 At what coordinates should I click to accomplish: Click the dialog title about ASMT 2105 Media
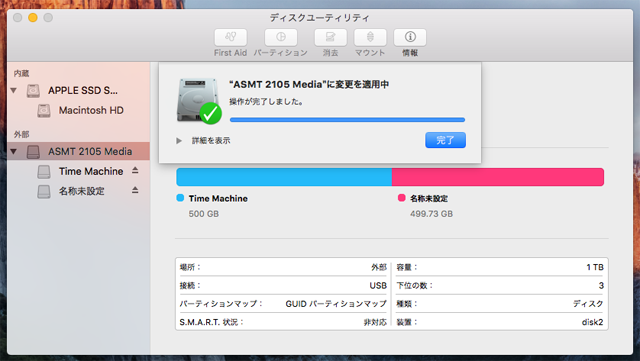(309, 85)
